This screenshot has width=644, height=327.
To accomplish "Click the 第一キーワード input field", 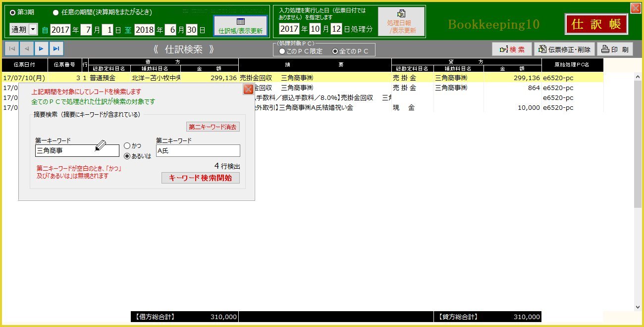I will [x=77, y=151].
